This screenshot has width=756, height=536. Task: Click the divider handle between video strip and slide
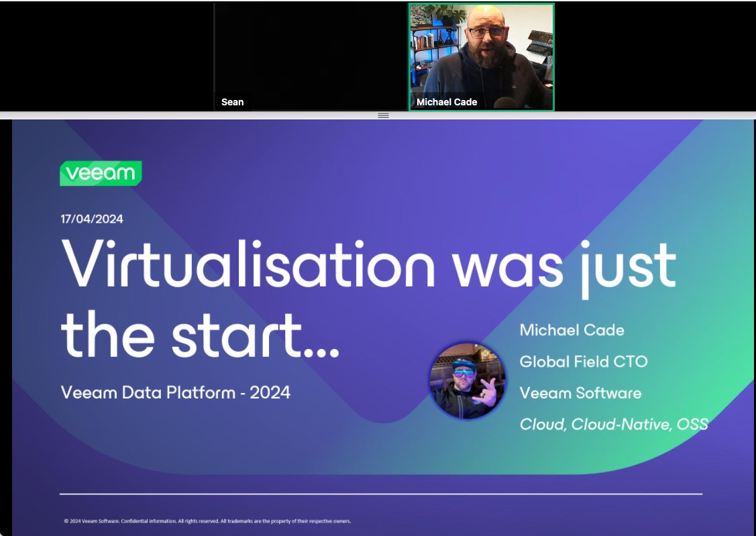pyautogui.click(x=383, y=115)
